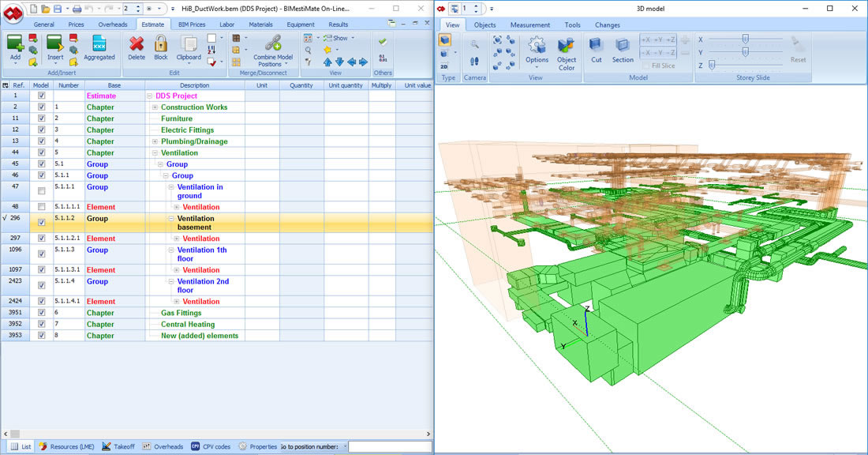Click the CPV codes bottom tab
This screenshot has height=455, width=868.
click(211, 446)
